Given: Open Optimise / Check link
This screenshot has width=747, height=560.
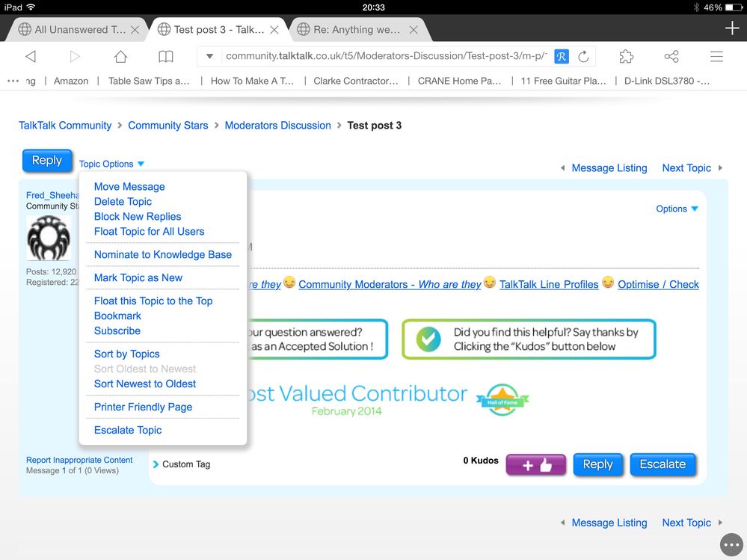Looking at the screenshot, I should (x=658, y=284).
